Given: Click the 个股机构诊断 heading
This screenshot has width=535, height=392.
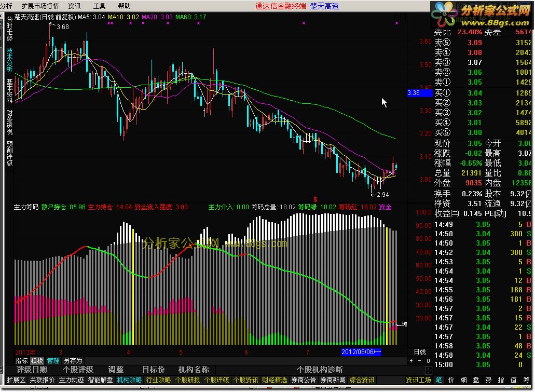Looking at the screenshot, I should pos(320,370).
